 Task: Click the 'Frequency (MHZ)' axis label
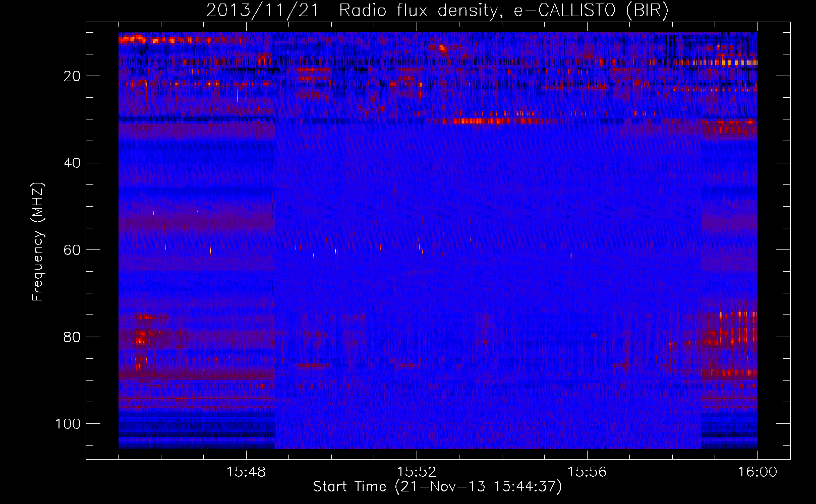pos(38,242)
